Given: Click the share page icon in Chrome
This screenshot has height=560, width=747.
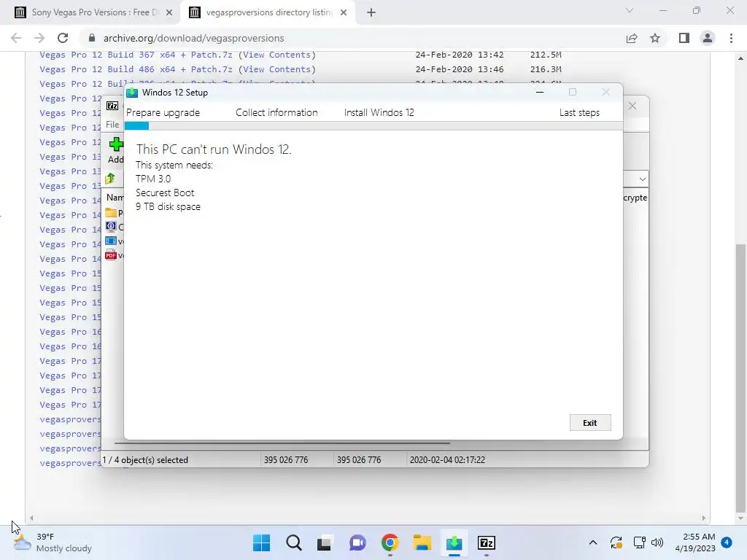Looking at the screenshot, I should point(632,38).
